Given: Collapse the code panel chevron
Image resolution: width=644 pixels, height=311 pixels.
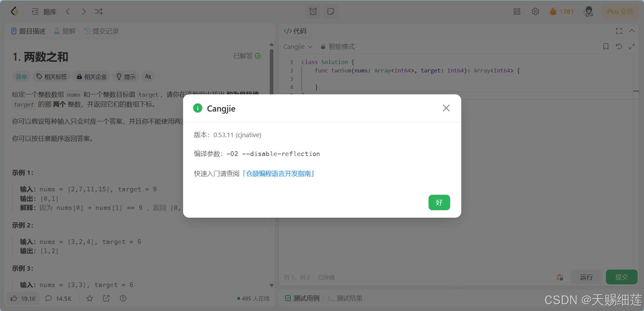Looking at the screenshot, I should pyautogui.click(x=632, y=31).
